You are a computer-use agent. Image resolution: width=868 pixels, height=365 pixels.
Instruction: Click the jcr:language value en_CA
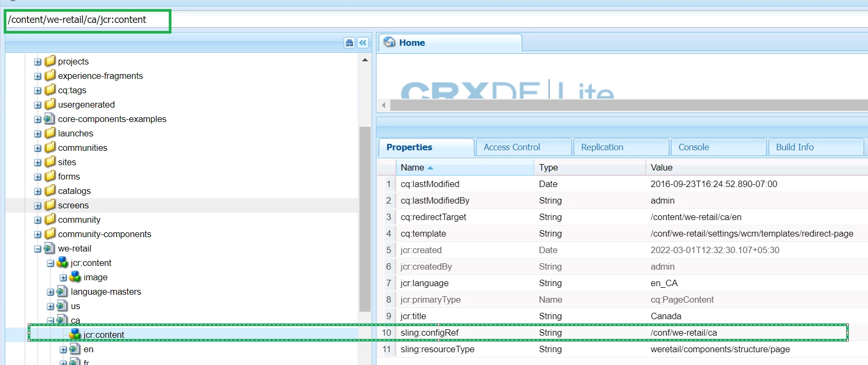pos(664,283)
